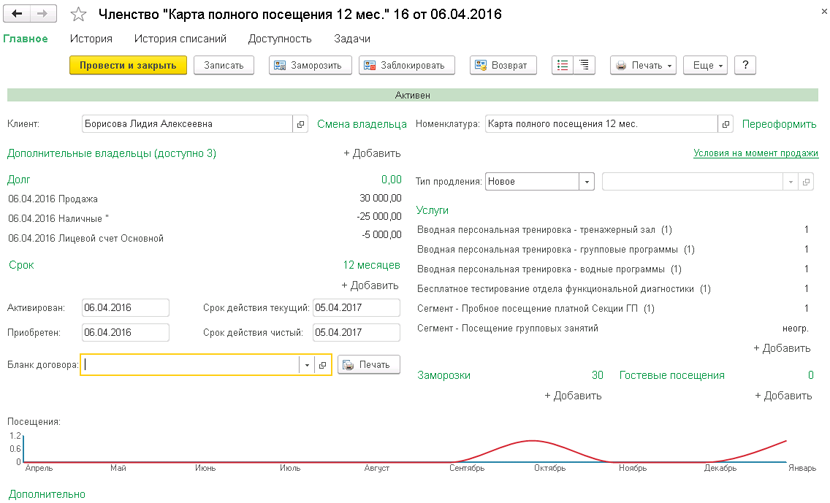This screenshot has width=830, height=503.
Task: Switch to the История списаний tab
Action: pyautogui.click(x=181, y=39)
